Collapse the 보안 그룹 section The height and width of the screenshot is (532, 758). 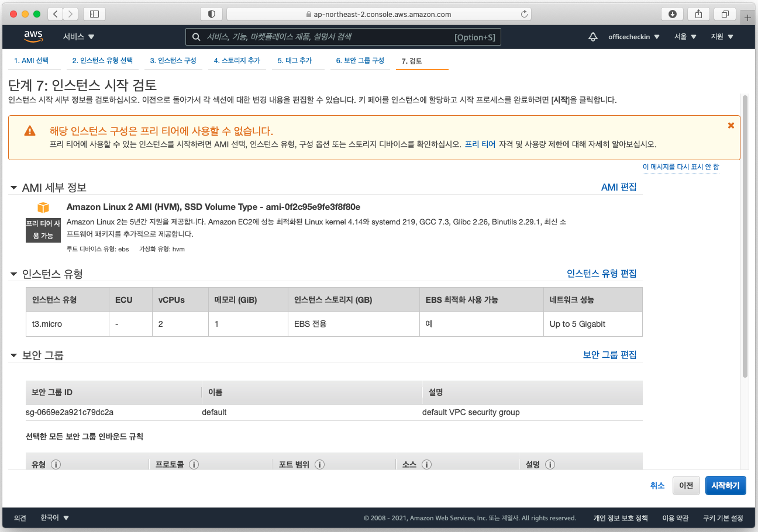[x=14, y=355]
